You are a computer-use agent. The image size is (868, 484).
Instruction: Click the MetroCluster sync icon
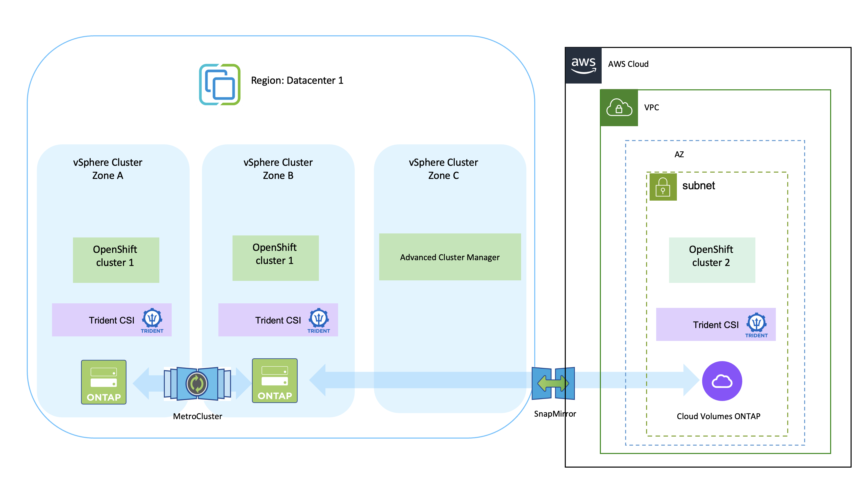pos(197,383)
